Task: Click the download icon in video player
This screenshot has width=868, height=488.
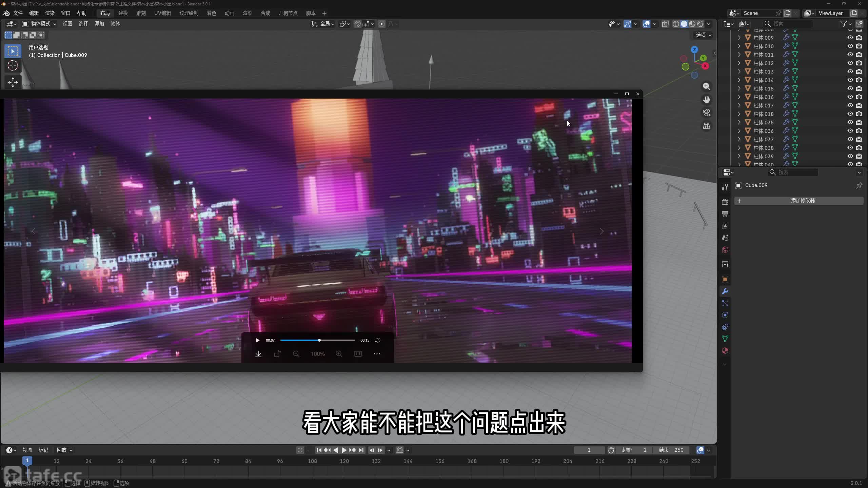Action: pyautogui.click(x=258, y=354)
